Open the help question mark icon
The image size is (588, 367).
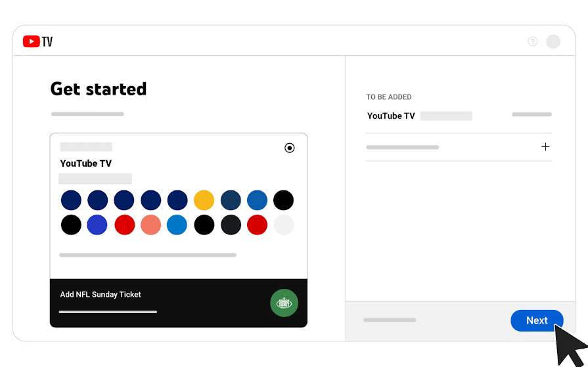(533, 41)
